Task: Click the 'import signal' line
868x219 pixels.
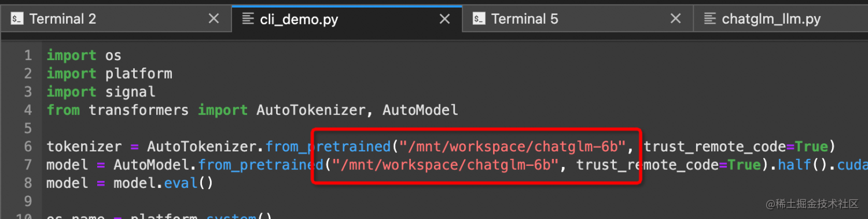Action: pos(101,92)
